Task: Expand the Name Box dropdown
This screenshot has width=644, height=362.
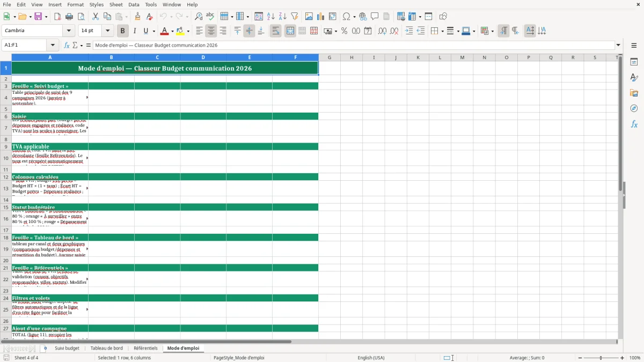Action: (x=53, y=45)
